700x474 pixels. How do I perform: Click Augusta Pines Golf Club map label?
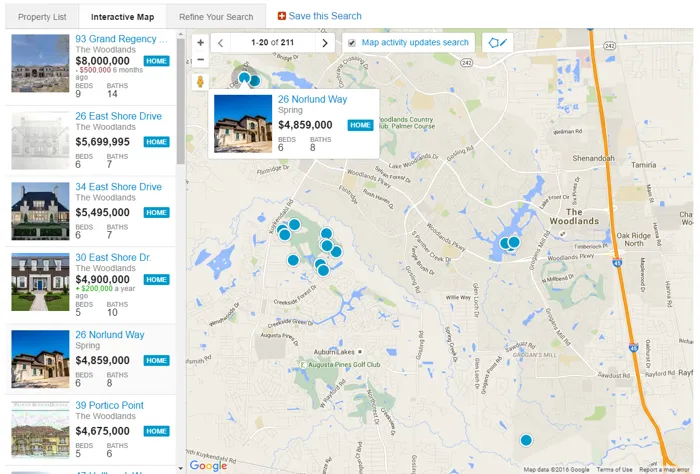(344, 365)
